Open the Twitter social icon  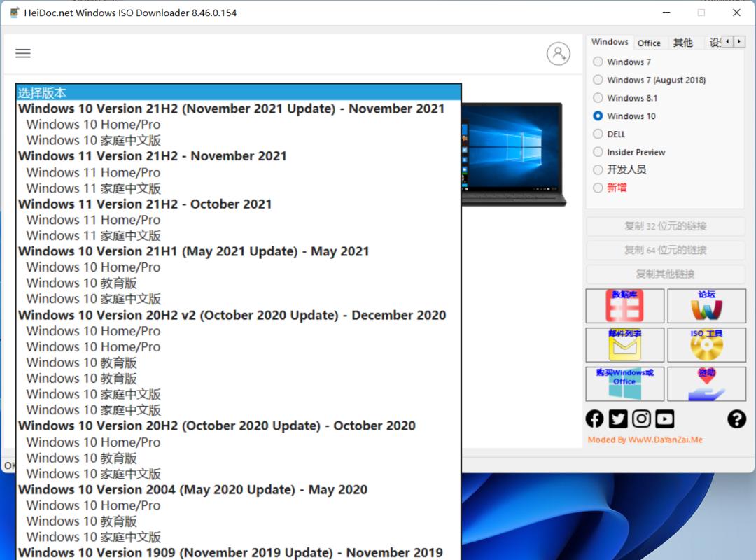click(618, 419)
